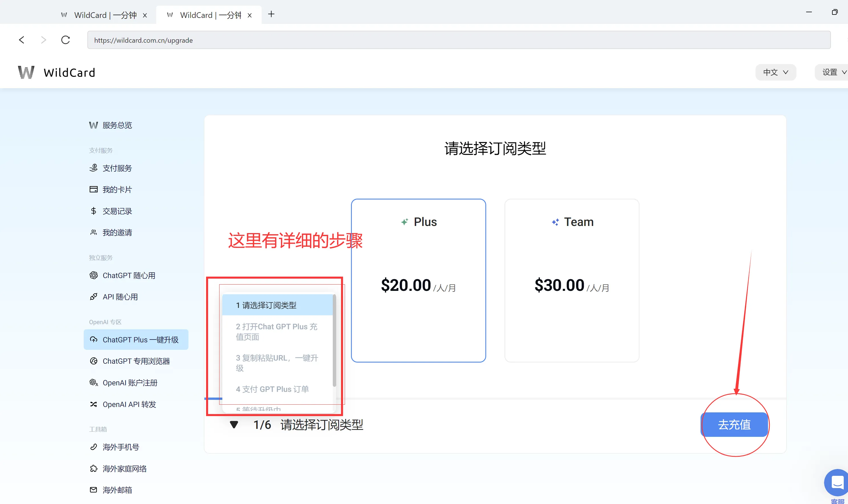Click the 1/6 step progress label
This screenshot has height=504, width=848.
pyautogui.click(x=262, y=425)
